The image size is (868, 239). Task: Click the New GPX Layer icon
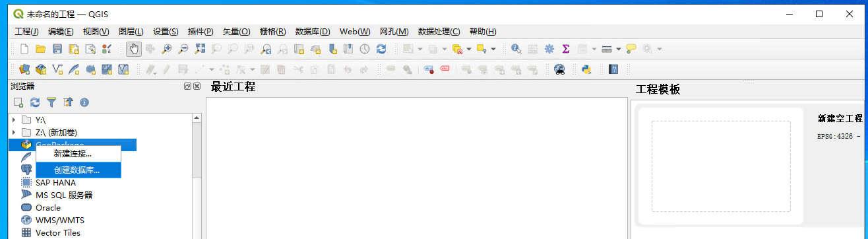click(123, 69)
